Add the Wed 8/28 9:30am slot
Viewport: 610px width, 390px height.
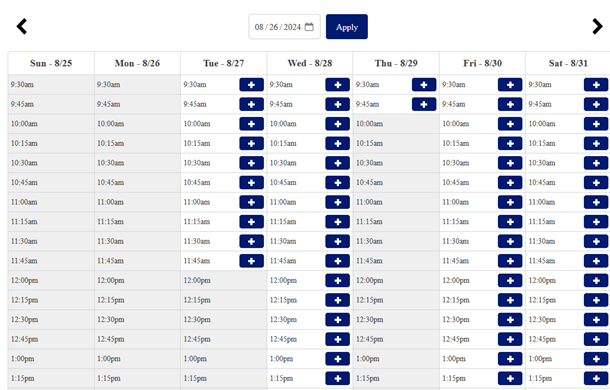(x=338, y=85)
